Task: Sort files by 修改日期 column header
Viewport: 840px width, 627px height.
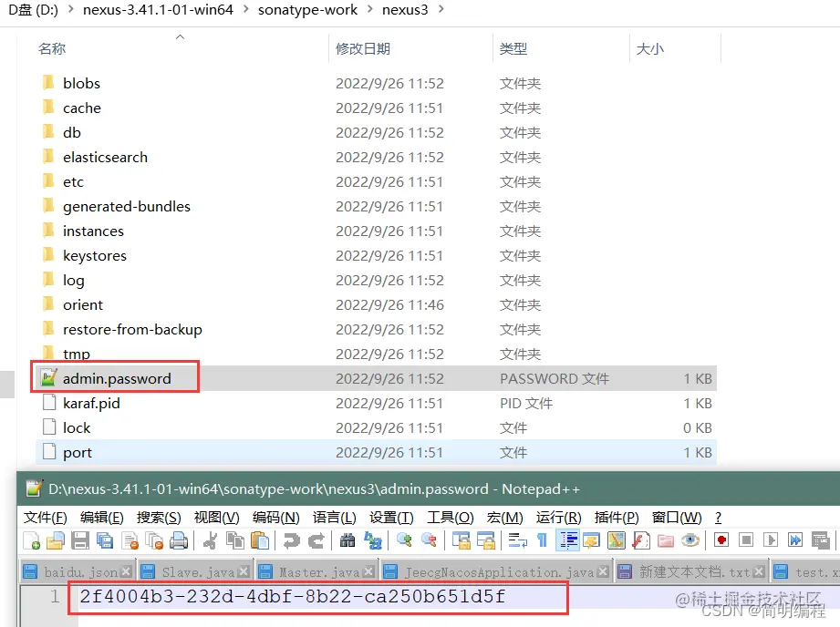Action: pos(410,48)
